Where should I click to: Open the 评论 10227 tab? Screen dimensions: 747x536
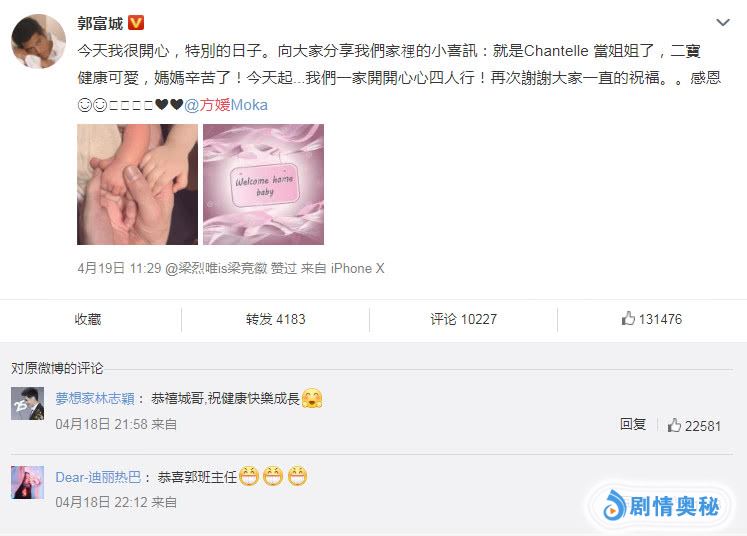tap(464, 319)
